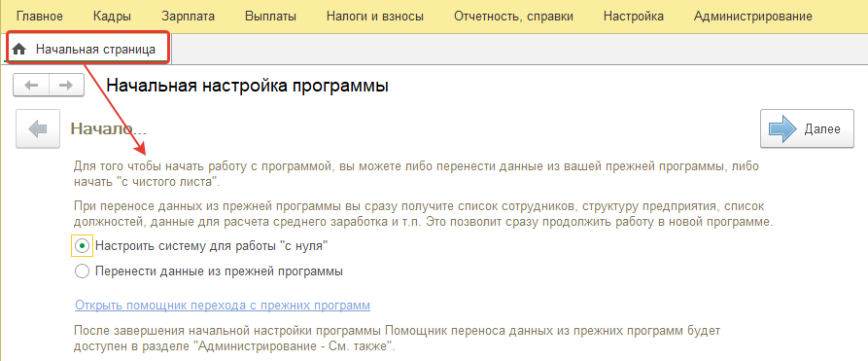Open the Зарплата section
Viewport: 868px width, 361px height.
[189, 17]
